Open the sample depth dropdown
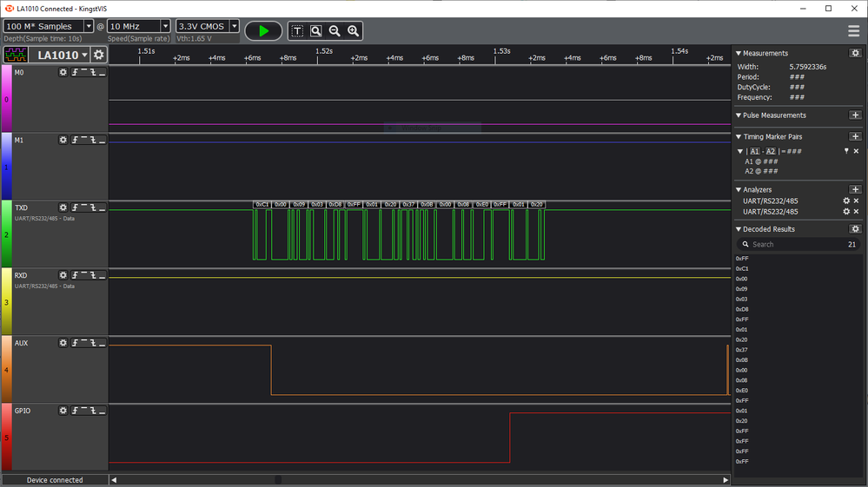This screenshot has height=487, width=868. pos(88,26)
